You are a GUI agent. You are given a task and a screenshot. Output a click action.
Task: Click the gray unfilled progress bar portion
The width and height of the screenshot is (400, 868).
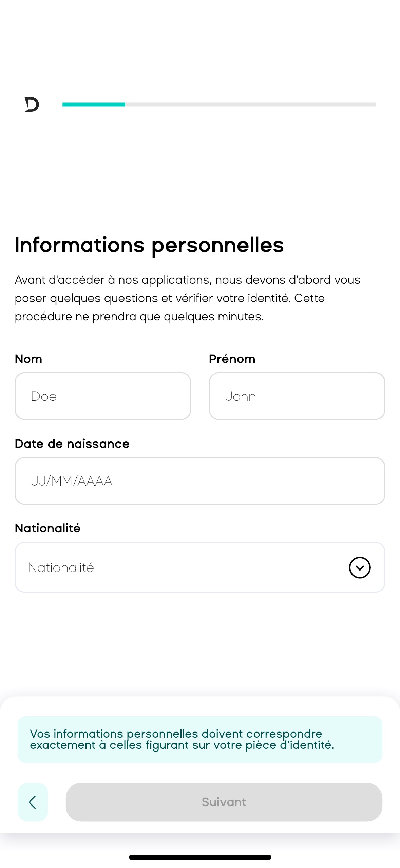click(x=250, y=104)
